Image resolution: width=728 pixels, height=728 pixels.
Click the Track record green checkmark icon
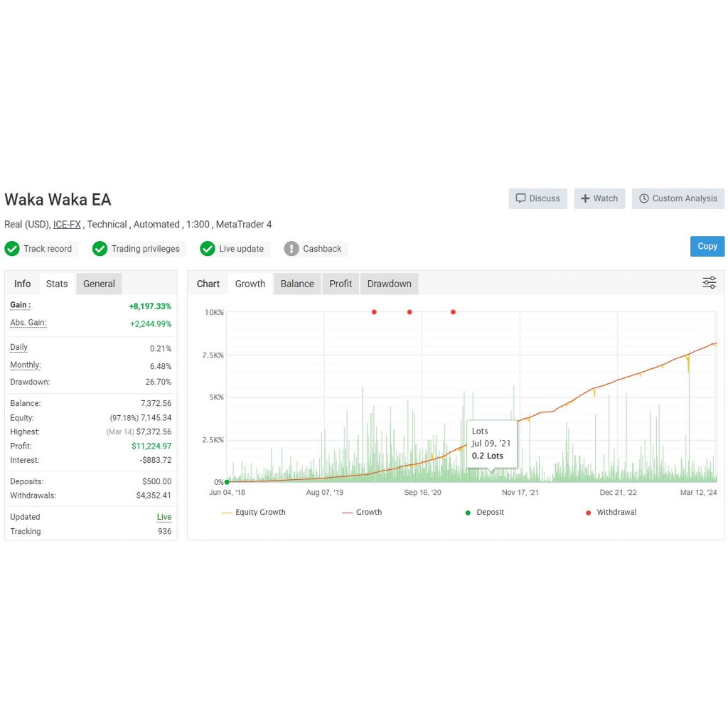pyautogui.click(x=12, y=249)
